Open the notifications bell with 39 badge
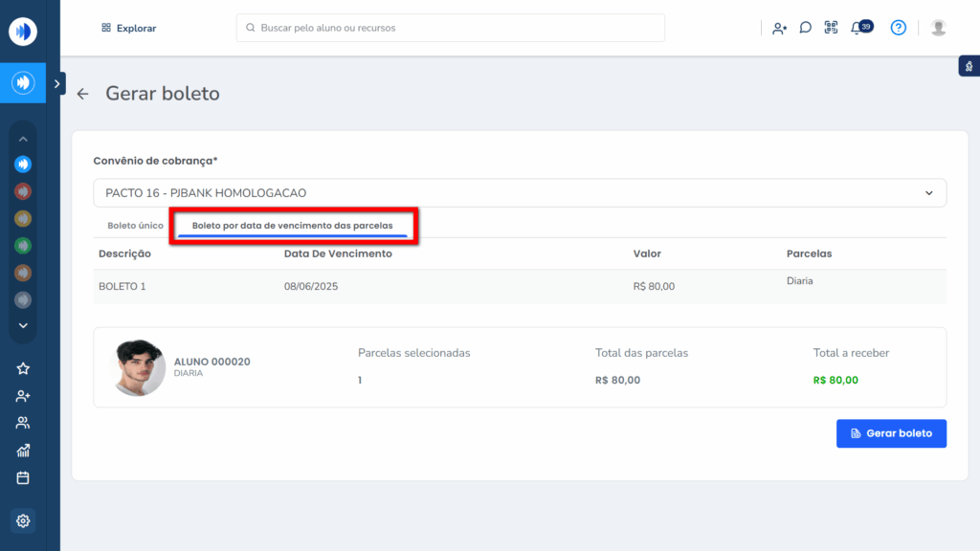 [x=857, y=28]
